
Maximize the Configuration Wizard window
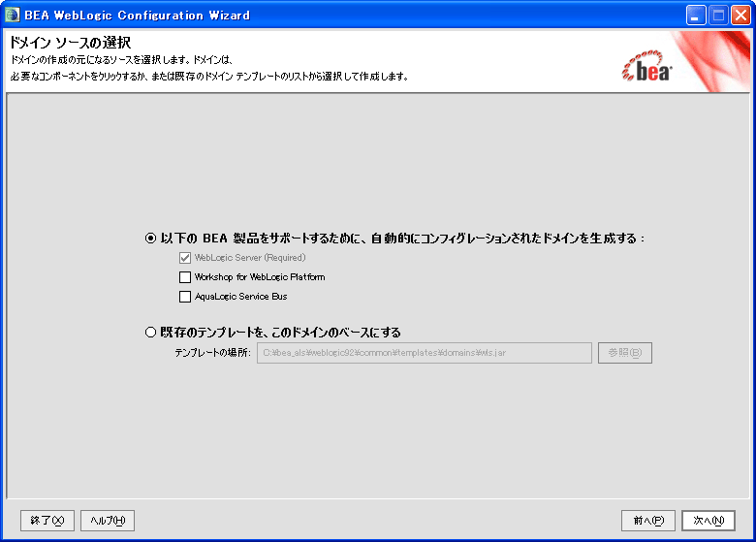(718, 16)
